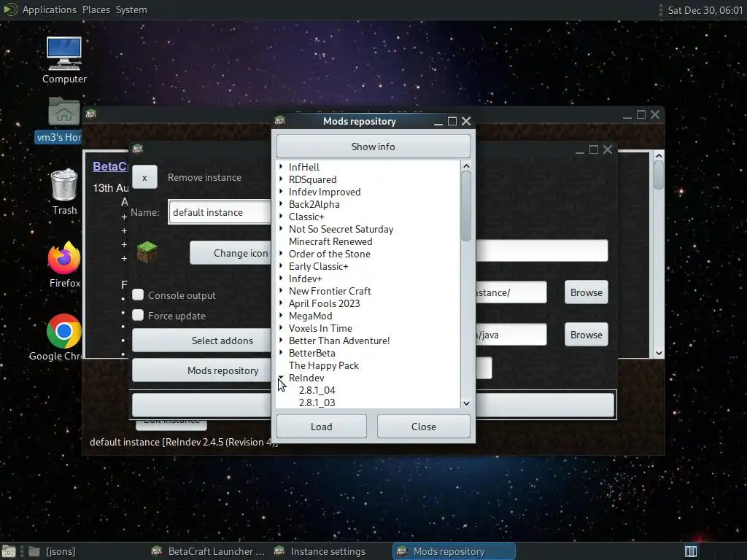Viewport: 747px width, 560px height.
Task: Switch to [jsons] taskbar window
Action: (53, 551)
